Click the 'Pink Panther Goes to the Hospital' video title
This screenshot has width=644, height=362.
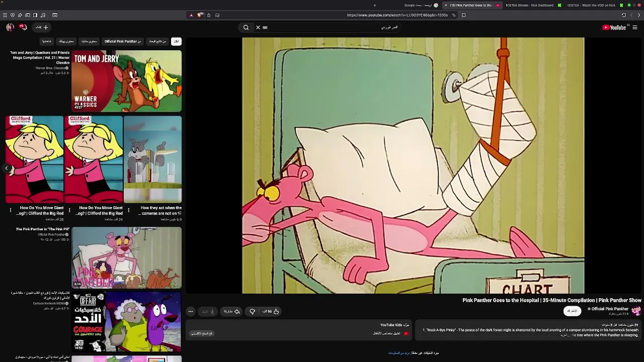[552, 300]
